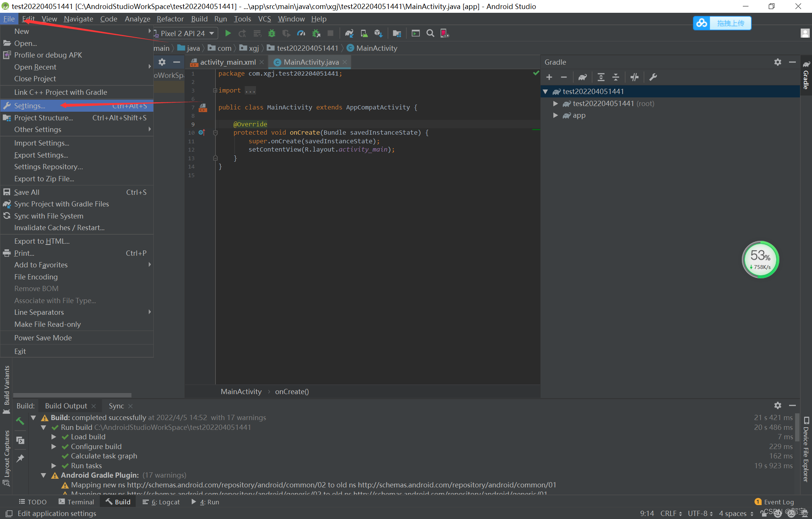812x519 pixels.
Task: Click MainActivity breadcrumb in navigation bar
Action: tap(372, 48)
